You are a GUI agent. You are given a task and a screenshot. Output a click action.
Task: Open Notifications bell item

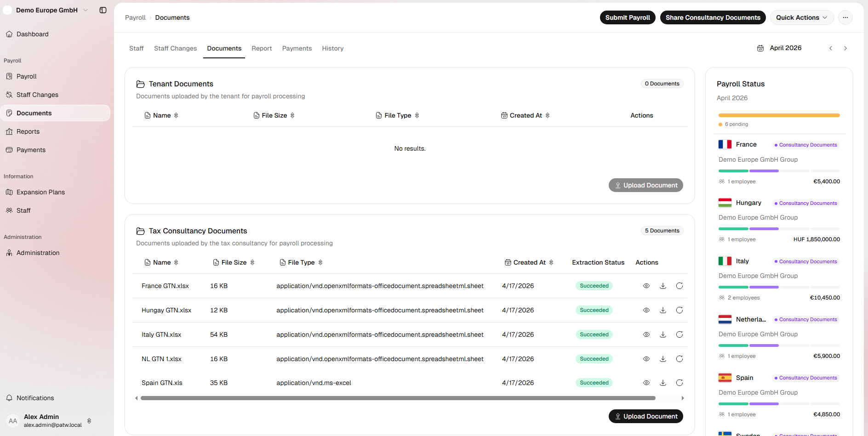pyautogui.click(x=55, y=398)
